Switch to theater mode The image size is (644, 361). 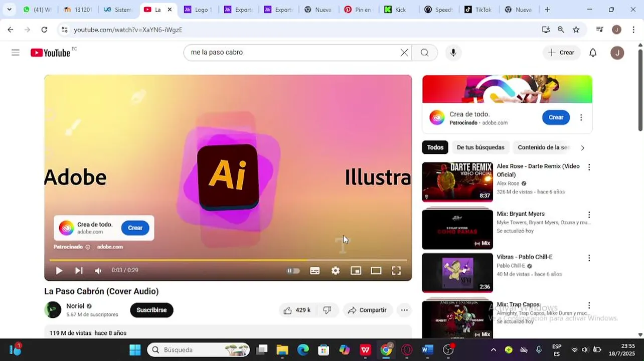coord(376,271)
